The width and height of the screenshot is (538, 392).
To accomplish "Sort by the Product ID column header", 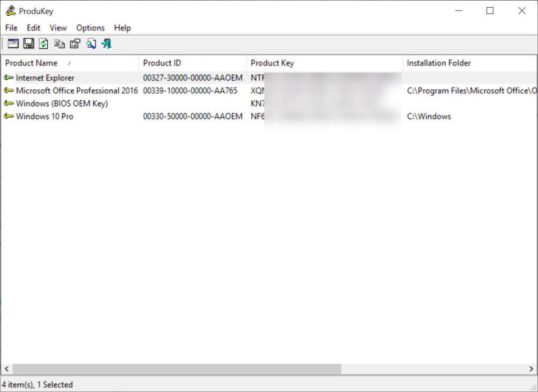I will pos(192,63).
